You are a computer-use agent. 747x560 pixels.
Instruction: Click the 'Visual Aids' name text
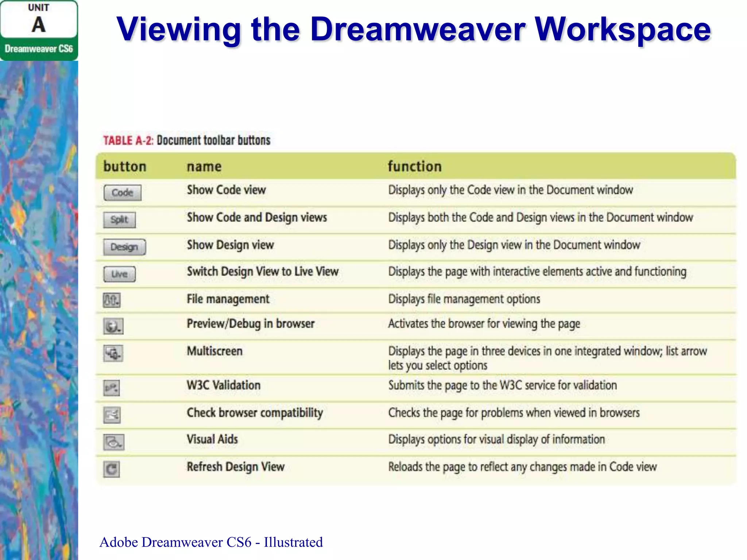tap(212, 439)
